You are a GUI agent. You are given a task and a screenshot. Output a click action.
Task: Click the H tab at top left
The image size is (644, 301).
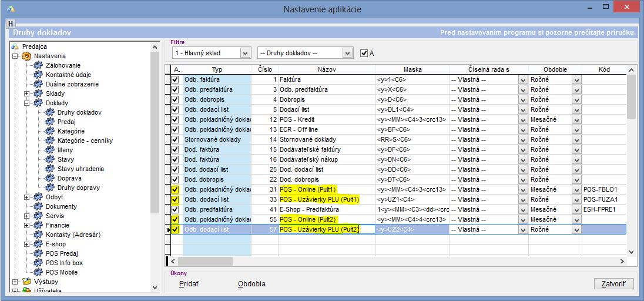pos(11,24)
